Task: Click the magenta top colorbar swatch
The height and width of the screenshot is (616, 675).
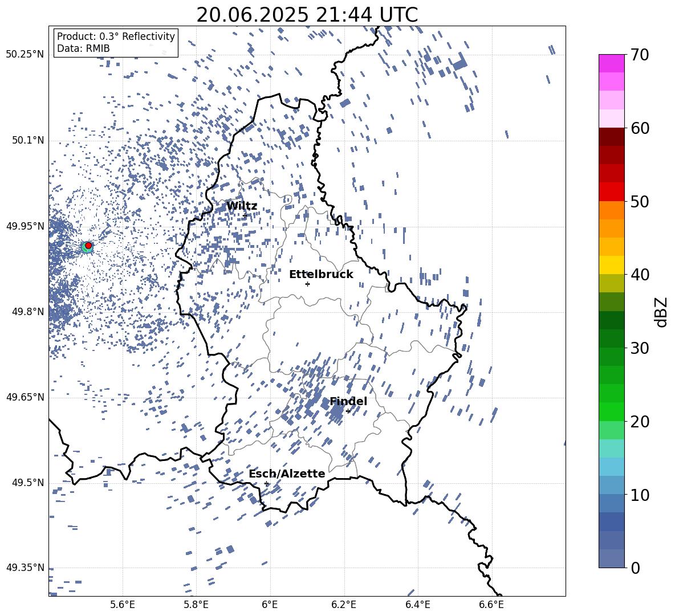Action: coord(611,63)
